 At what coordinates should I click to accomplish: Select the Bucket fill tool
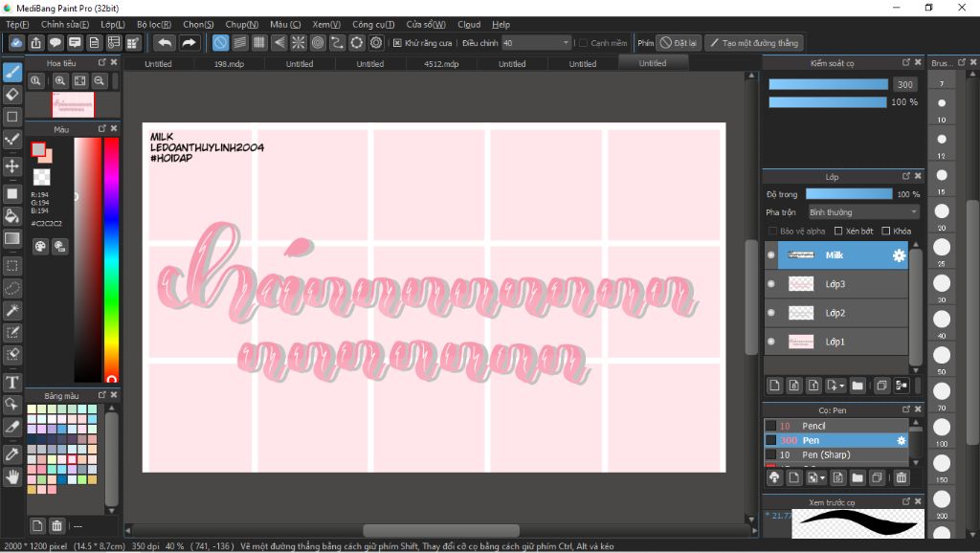(x=11, y=216)
